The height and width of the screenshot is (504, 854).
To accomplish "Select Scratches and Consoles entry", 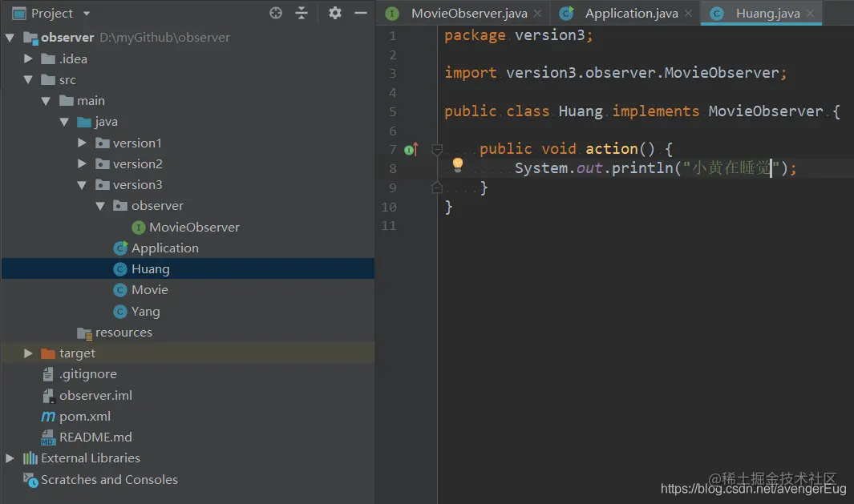I will point(110,479).
